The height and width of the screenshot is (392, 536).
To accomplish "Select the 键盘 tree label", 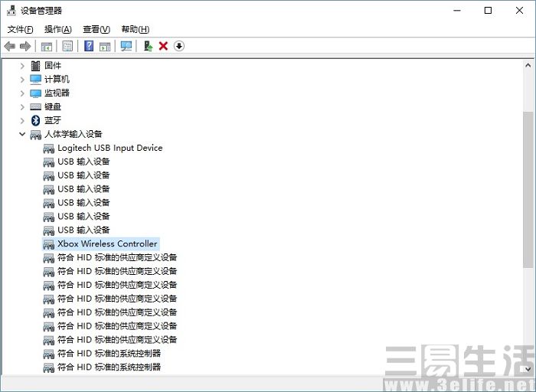I will coord(53,106).
